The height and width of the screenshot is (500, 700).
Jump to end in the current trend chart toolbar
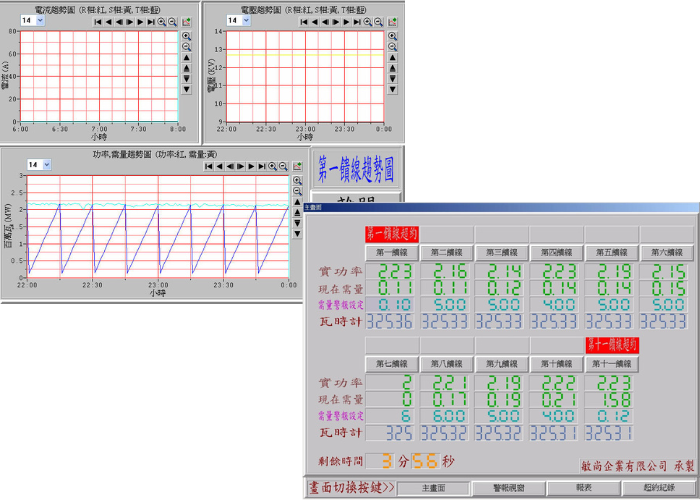pyautogui.click(x=151, y=22)
